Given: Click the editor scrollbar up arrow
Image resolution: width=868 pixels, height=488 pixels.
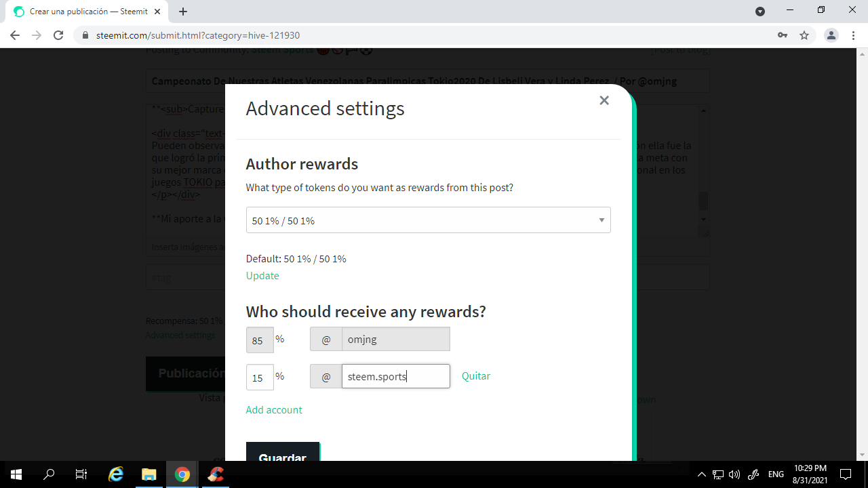Looking at the screenshot, I should click(704, 111).
